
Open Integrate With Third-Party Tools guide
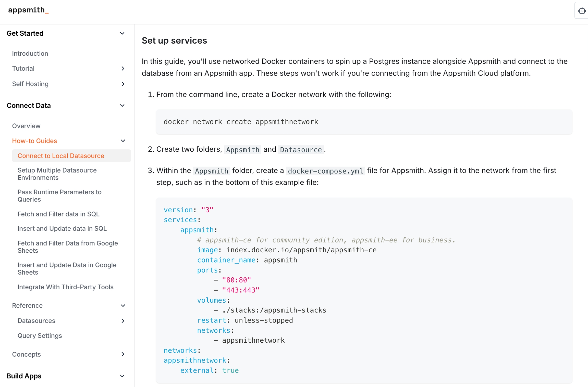pos(65,287)
